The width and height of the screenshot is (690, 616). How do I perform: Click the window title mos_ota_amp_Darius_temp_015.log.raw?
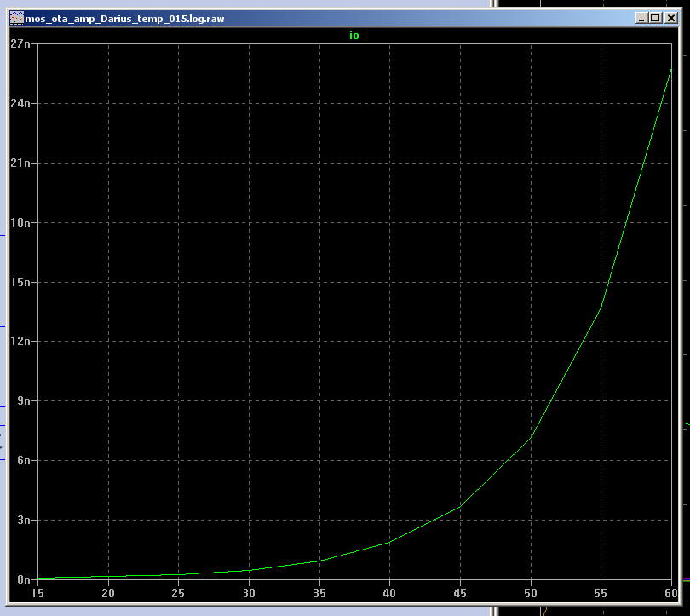[x=124, y=19]
